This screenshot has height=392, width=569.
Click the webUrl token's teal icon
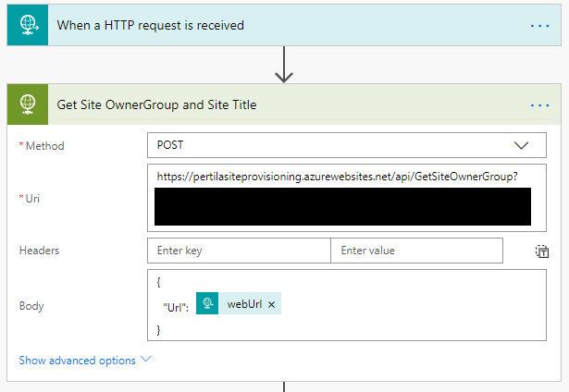coord(207,305)
